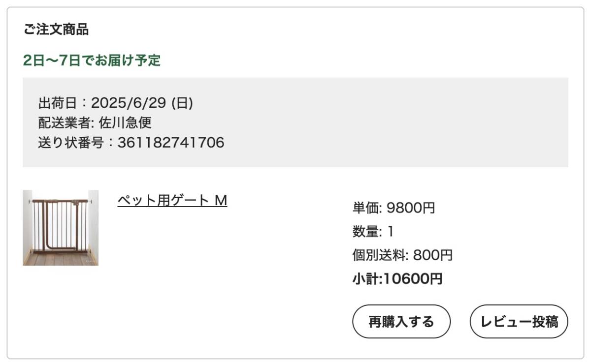Click the 800円 shipping amount

[x=433, y=255]
